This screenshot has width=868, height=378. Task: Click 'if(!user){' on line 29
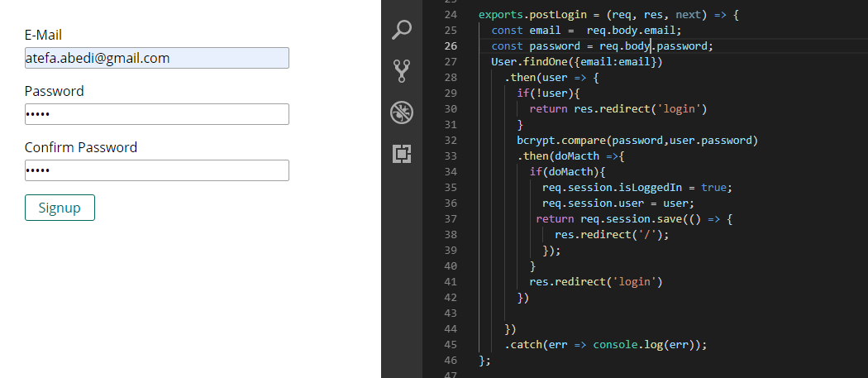pyautogui.click(x=549, y=93)
